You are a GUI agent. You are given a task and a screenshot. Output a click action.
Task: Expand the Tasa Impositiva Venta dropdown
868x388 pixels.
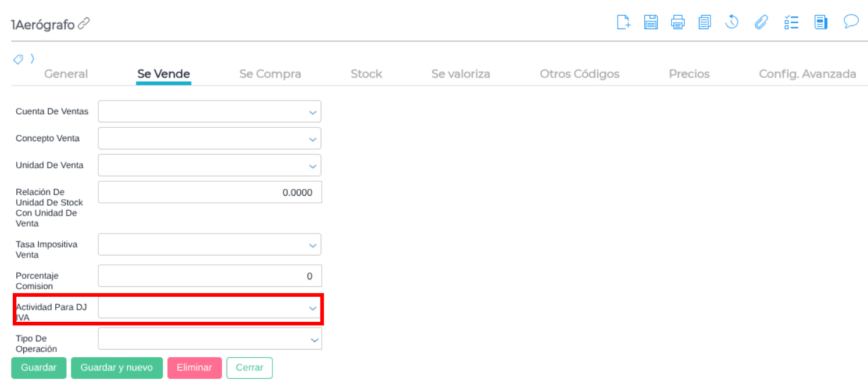click(209, 245)
